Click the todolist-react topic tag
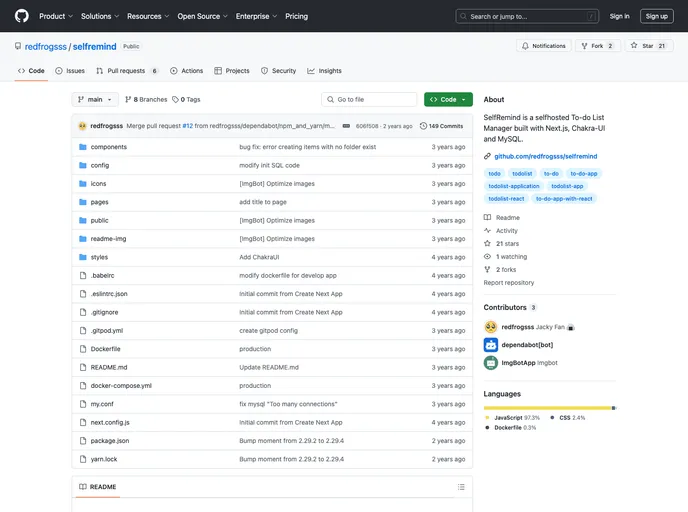Viewport: 688px width, 512px height. (506, 199)
